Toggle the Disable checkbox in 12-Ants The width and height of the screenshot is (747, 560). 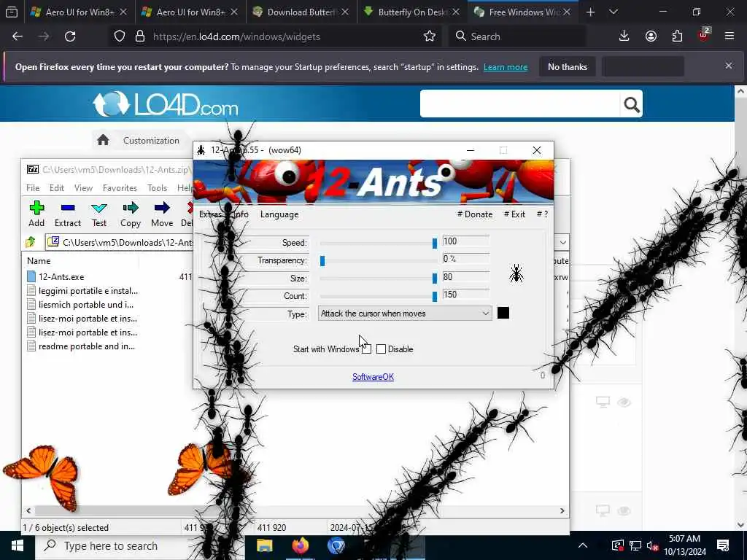tap(381, 349)
